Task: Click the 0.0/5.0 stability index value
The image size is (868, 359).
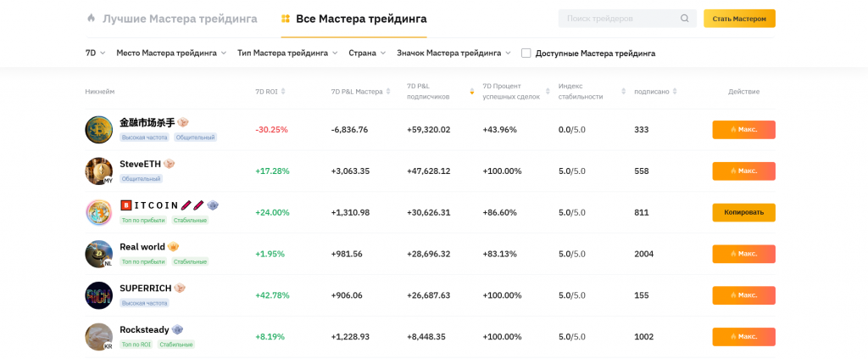Action: 572,130
